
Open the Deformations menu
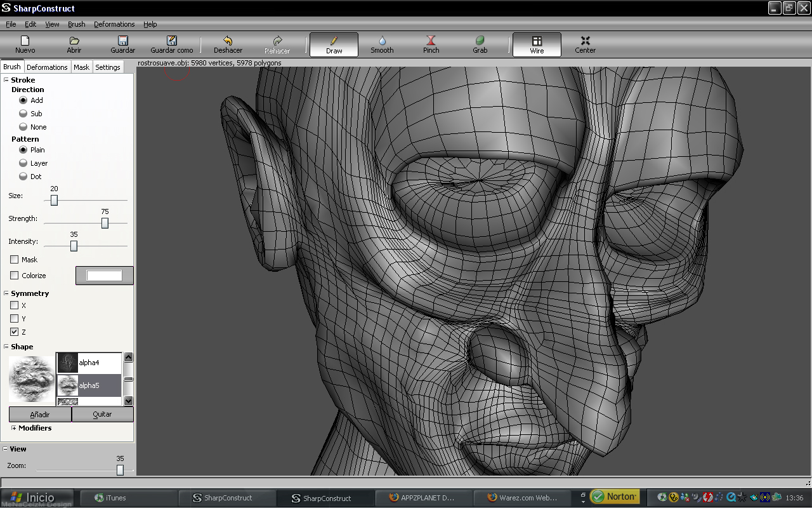[114, 24]
